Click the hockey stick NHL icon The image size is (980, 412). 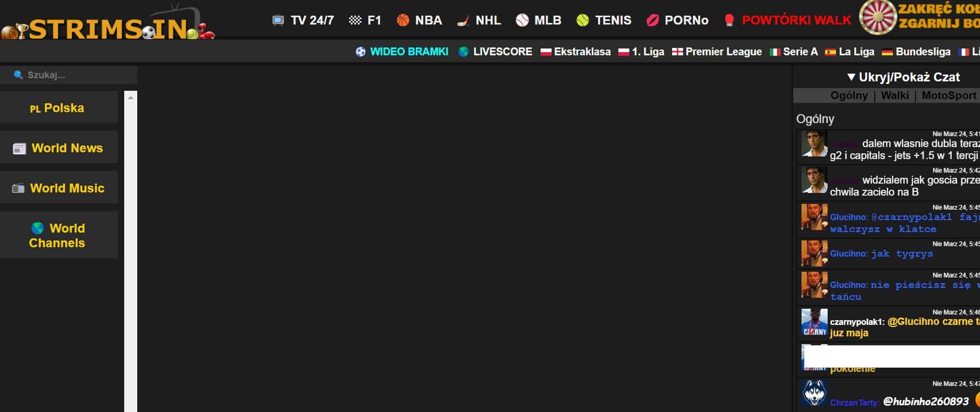tap(463, 21)
